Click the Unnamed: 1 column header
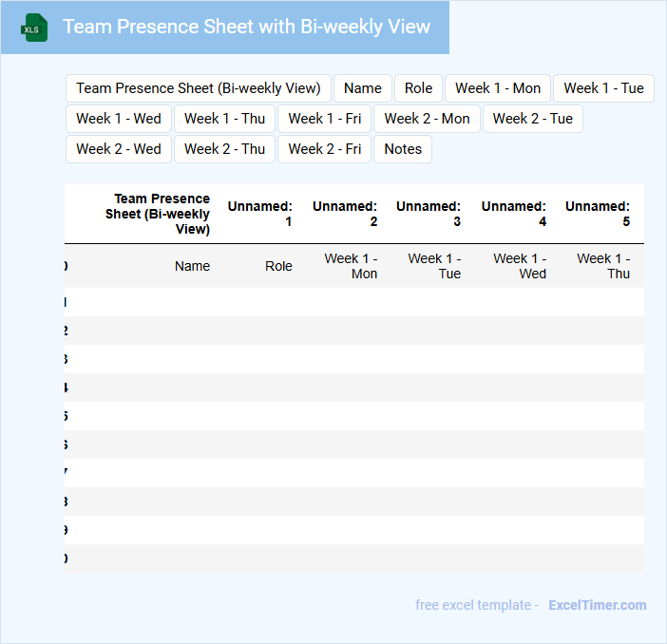667x644 pixels. pyautogui.click(x=259, y=214)
